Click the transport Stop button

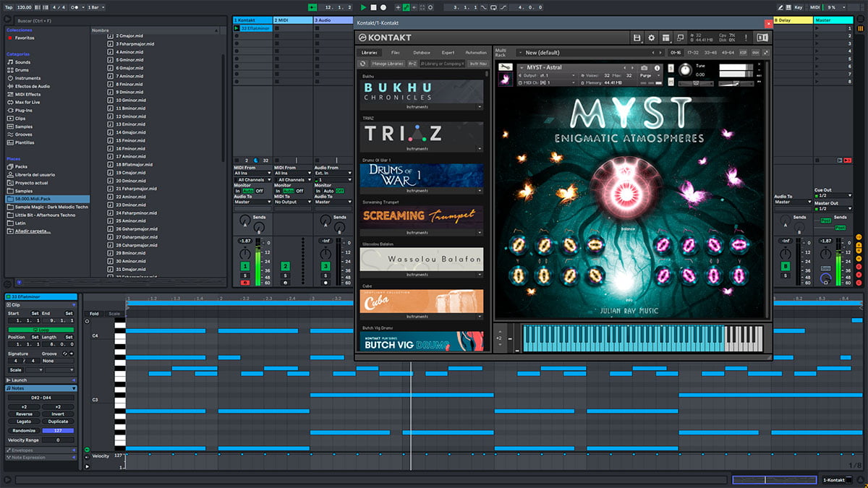click(x=374, y=7)
